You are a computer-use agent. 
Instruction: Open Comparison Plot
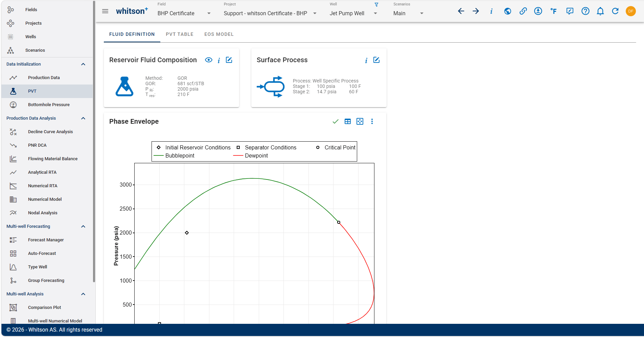pyautogui.click(x=47, y=308)
